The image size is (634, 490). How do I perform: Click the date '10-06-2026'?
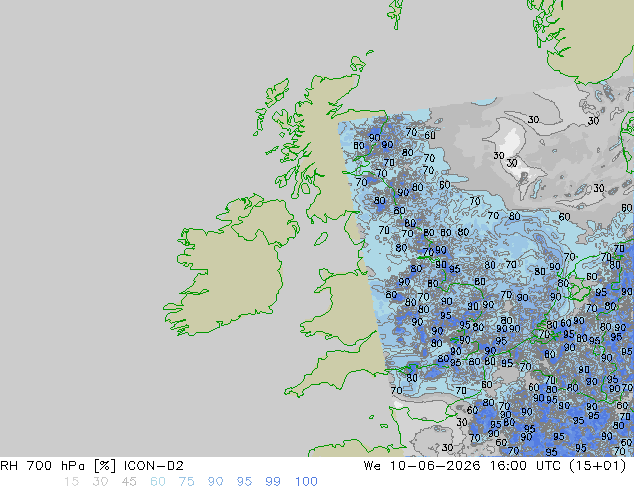(435, 466)
